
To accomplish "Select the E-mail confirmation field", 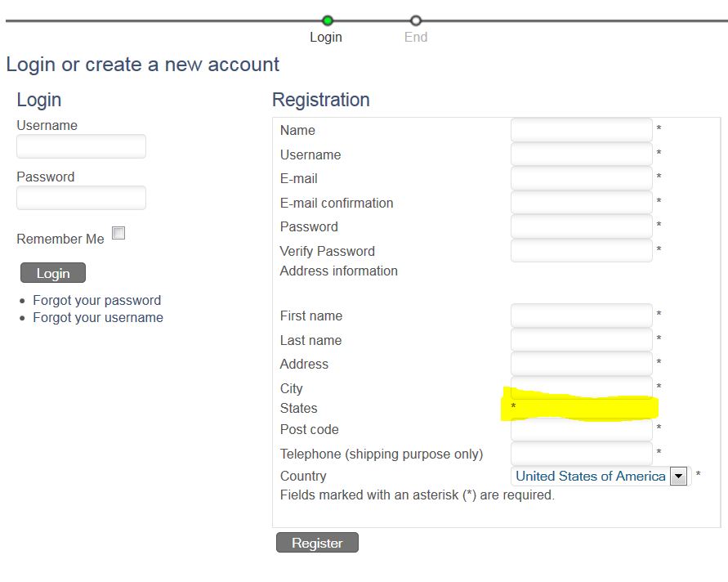I will 581,203.
